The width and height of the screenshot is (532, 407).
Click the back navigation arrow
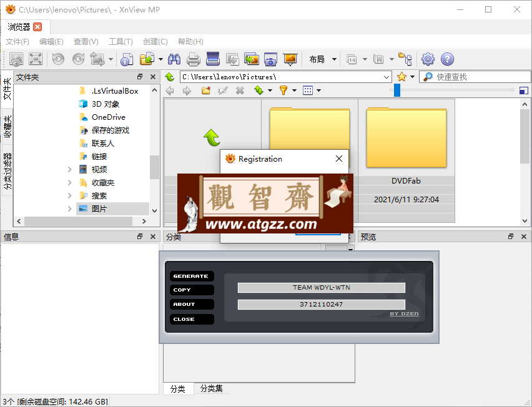[x=170, y=91]
